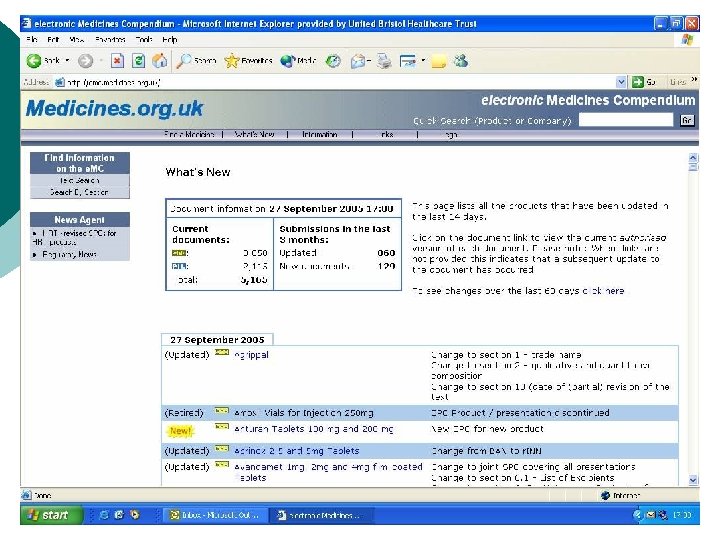Click the Mail envelope icon in the toolbar
Viewport: 720px width, 540px height.
pyautogui.click(x=358, y=61)
